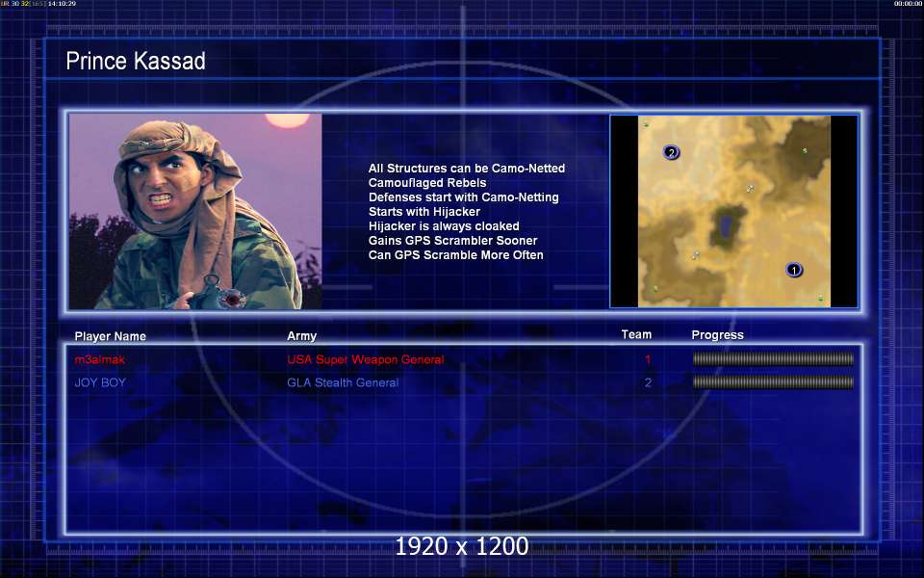Click JOY BOY's loading progress bar
This screenshot has height=578, width=924.
[x=773, y=382]
